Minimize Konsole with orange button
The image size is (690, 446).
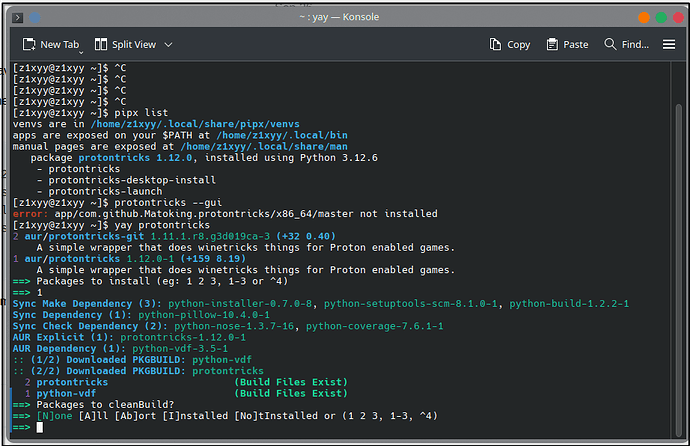[x=644, y=18]
